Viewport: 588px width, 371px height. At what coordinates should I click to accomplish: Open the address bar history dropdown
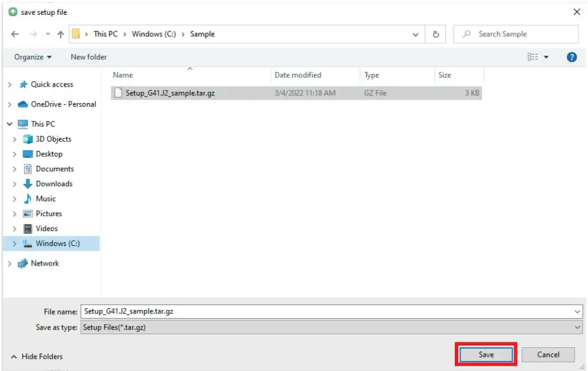[415, 34]
